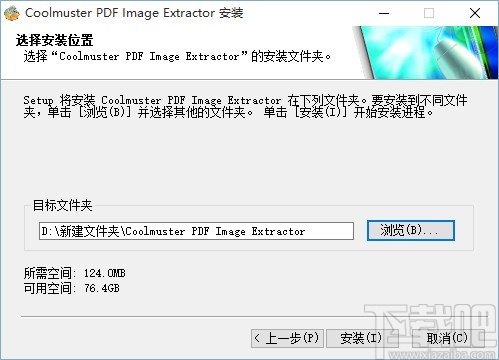Click the 可用空间: 76.4GB text
499x360 pixels.
coord(71,288)
